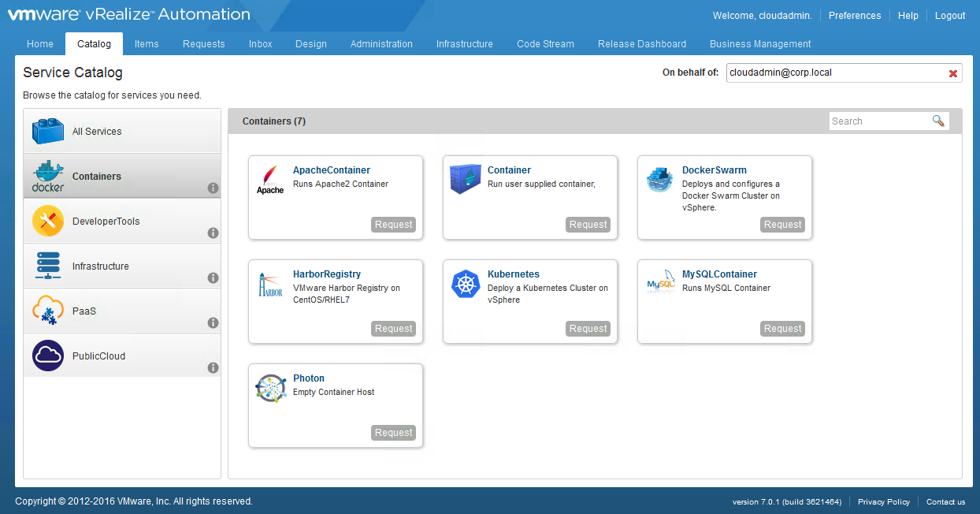This screenshot has width=980, height=514.
Task: Open the HarborRegistry title link
Action: pos(327,274)
